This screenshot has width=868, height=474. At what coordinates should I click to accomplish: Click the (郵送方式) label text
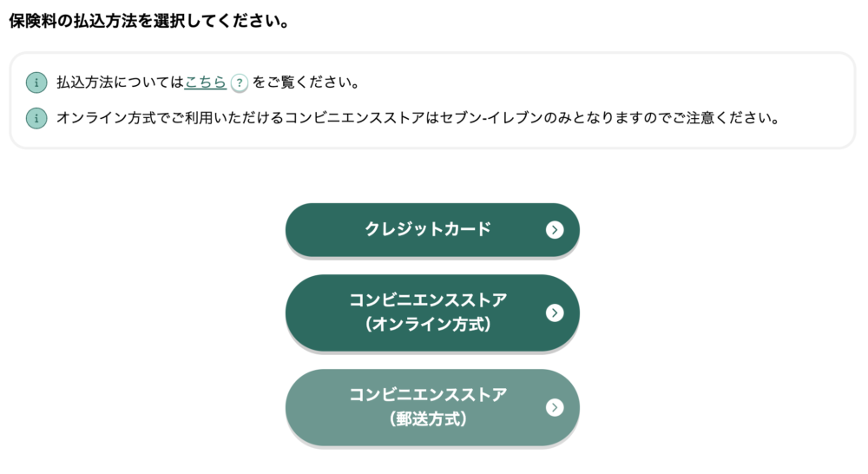click(x=428, y=419)
